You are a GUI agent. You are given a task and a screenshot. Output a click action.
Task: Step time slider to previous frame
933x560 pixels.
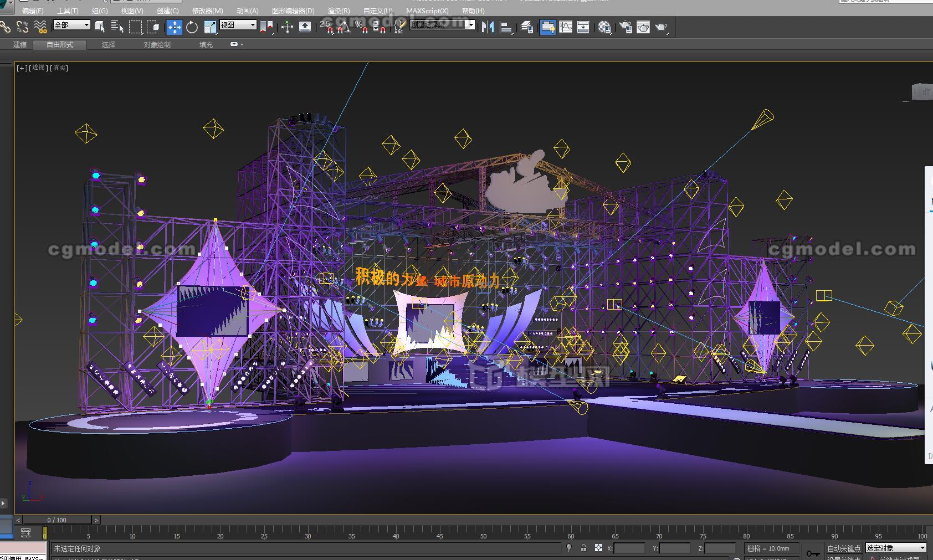coord(18,520)
